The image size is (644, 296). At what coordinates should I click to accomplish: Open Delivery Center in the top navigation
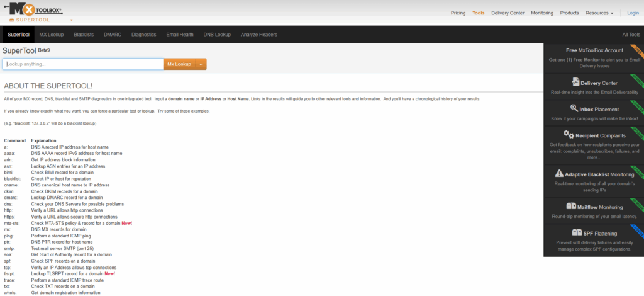tap(508, 13)
